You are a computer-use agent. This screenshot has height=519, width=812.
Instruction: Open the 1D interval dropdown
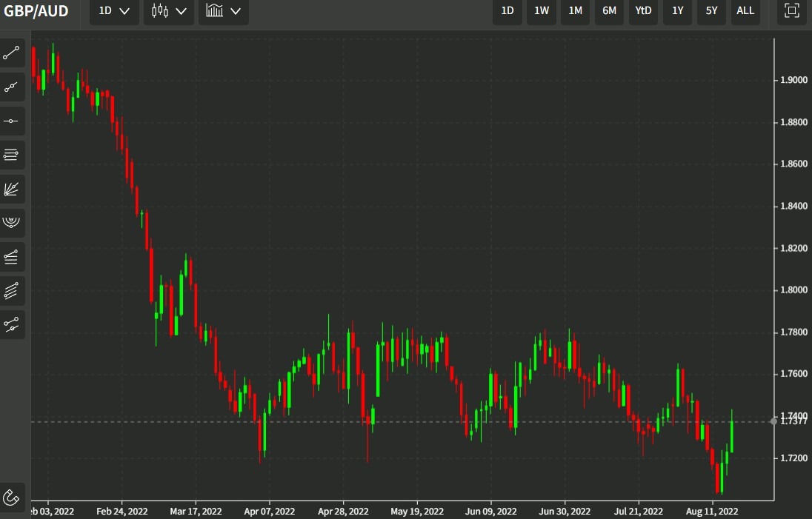tap(114, 11)
